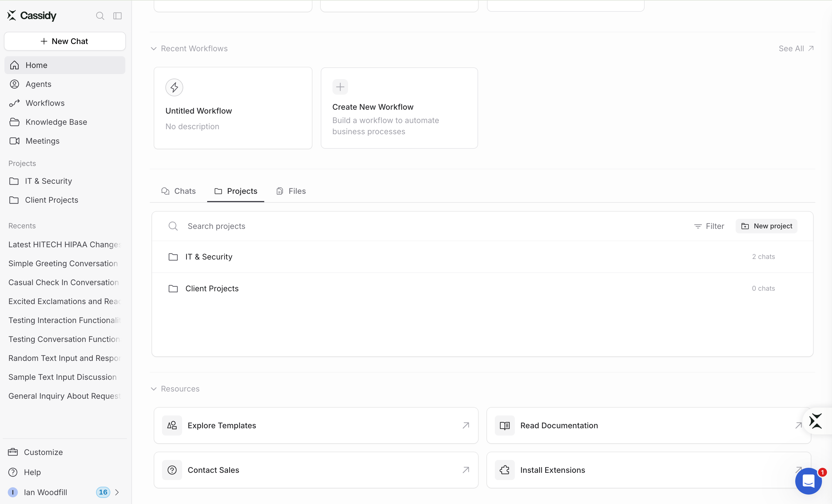The height and width of the screenshot is (504, 832).
Task: Collapse the Recent Workflows section
Action: click(x=154, y=49)
